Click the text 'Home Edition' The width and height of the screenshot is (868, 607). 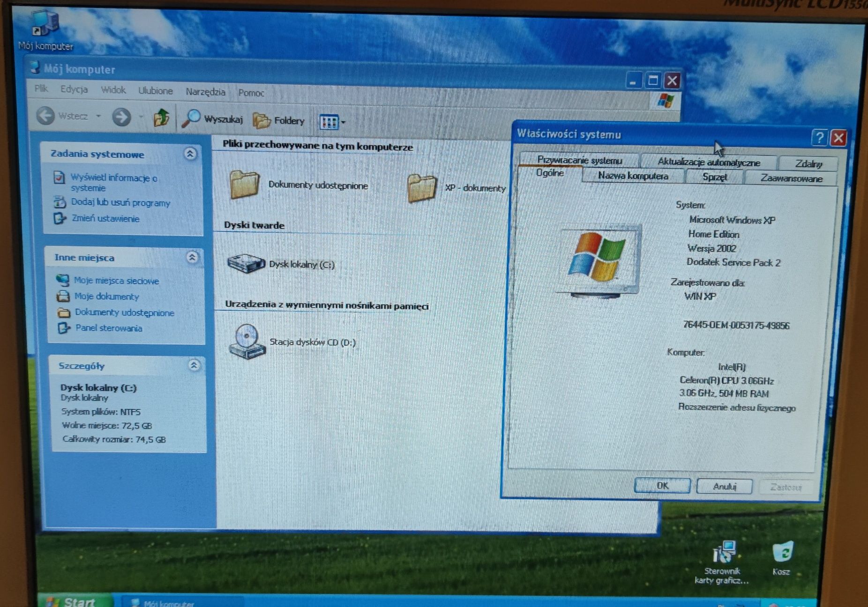point(713,234)
